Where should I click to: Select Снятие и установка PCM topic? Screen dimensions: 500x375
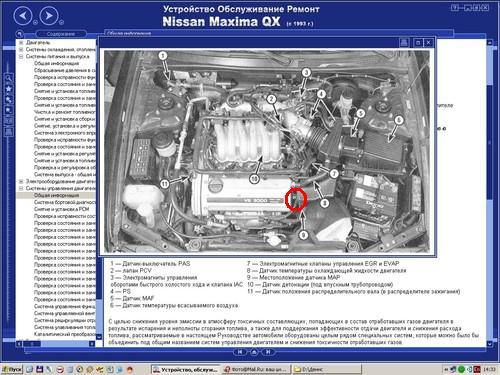click(61, 209)
